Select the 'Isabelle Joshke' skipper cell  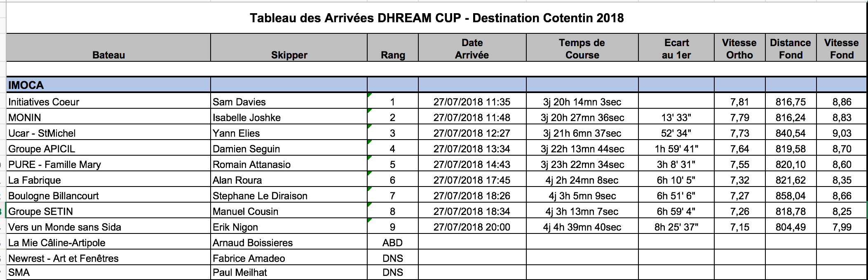pos(246,117)
